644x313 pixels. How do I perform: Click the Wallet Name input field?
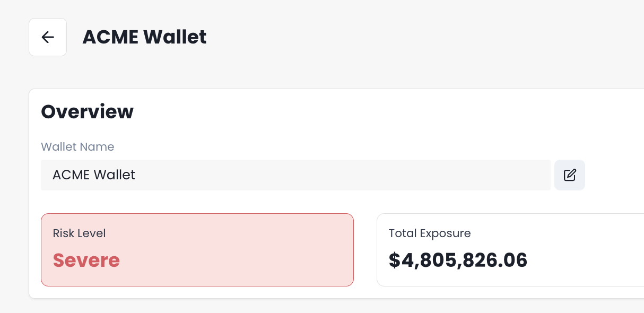click(x=295, y=175)
